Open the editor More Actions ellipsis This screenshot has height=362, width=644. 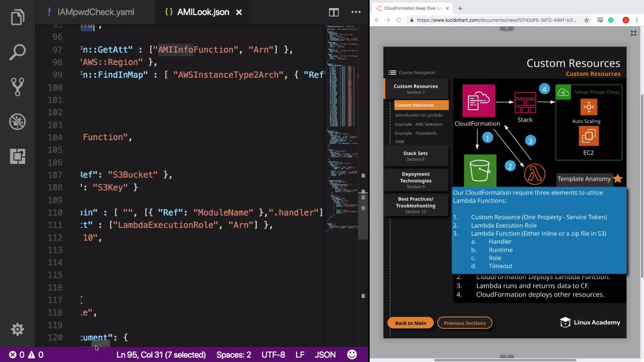pyautogui.click(x=356, y=12)
